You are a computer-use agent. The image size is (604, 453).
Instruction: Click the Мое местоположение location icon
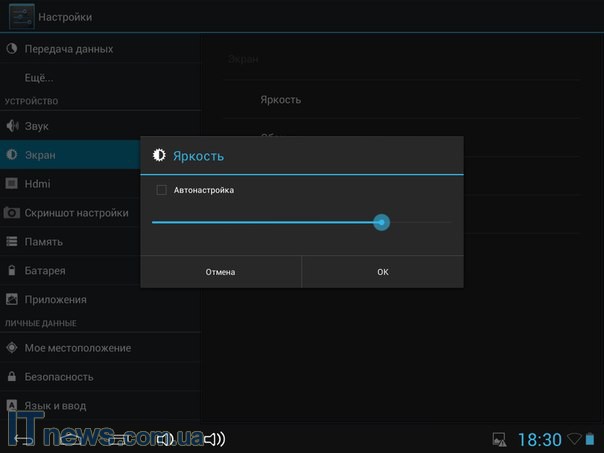(x=12, y=348)
